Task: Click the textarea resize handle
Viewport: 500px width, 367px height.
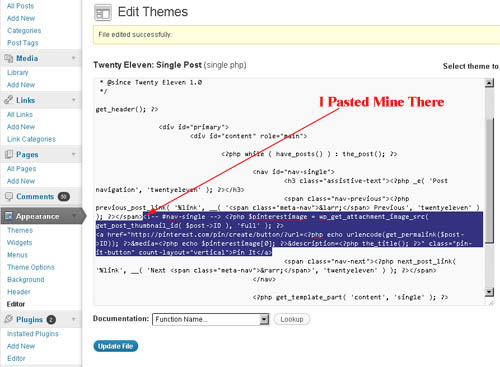Action: [491, 303]
